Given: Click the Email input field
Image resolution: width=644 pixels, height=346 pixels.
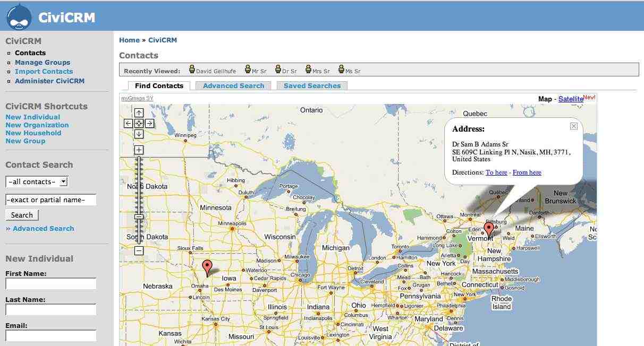Looking at the screenshot, I should point(51,335).
